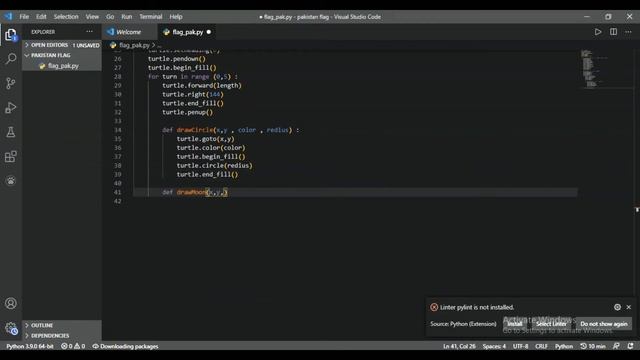The height and width of the screenshot is (360, 640).
Task: Click the turtle.right(144) line
Action: [x=193, y=94]
